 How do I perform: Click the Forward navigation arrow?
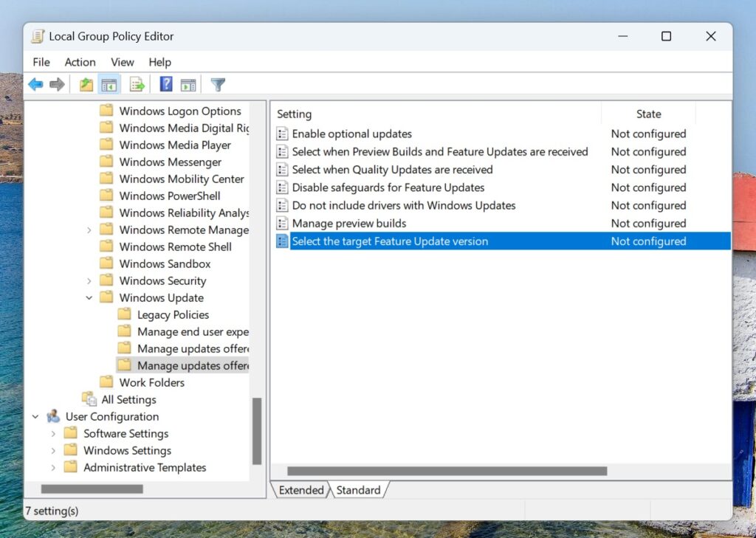tap(58, 84)
